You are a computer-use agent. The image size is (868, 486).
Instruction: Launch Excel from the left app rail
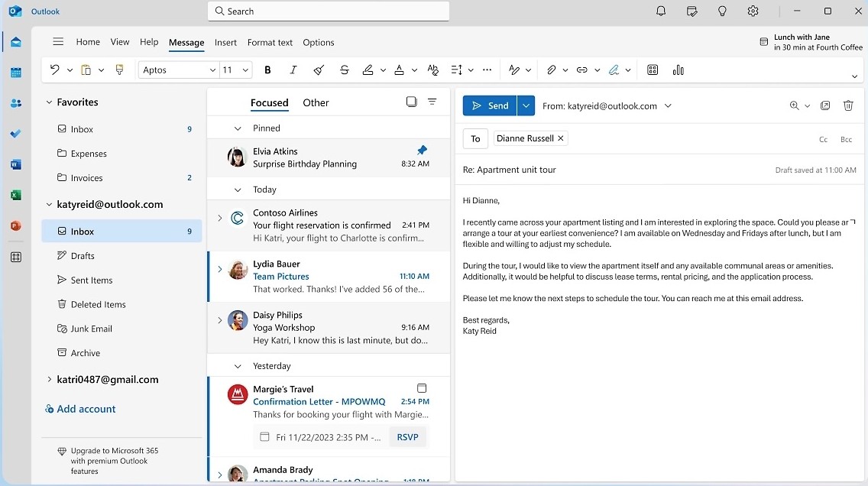tap(15, 195)
